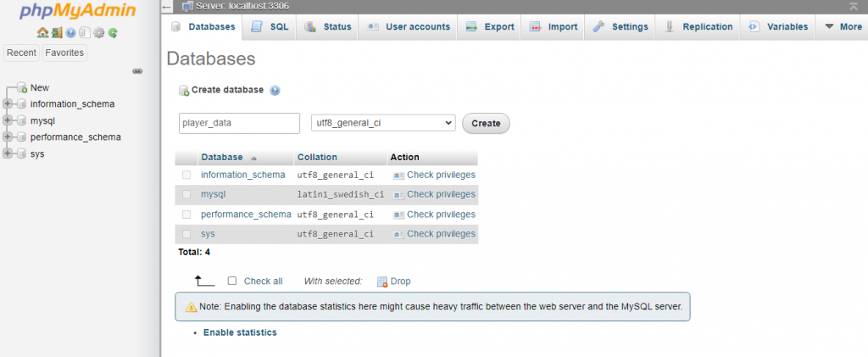The width and height of the screenshot is (868, 357).
Task: Expand the mysql tree node
Action: click(x=7, y=120)
